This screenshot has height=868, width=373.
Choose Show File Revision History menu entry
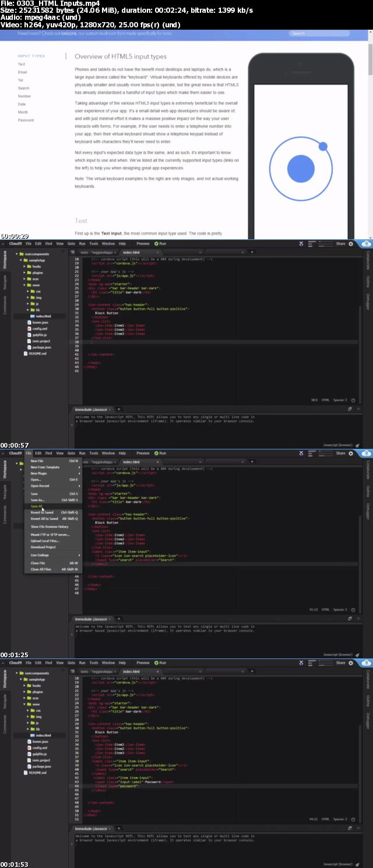[49, 526]
